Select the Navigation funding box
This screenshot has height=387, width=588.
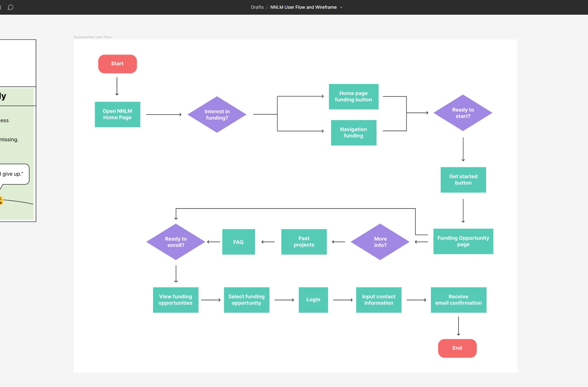click(354, 133)
